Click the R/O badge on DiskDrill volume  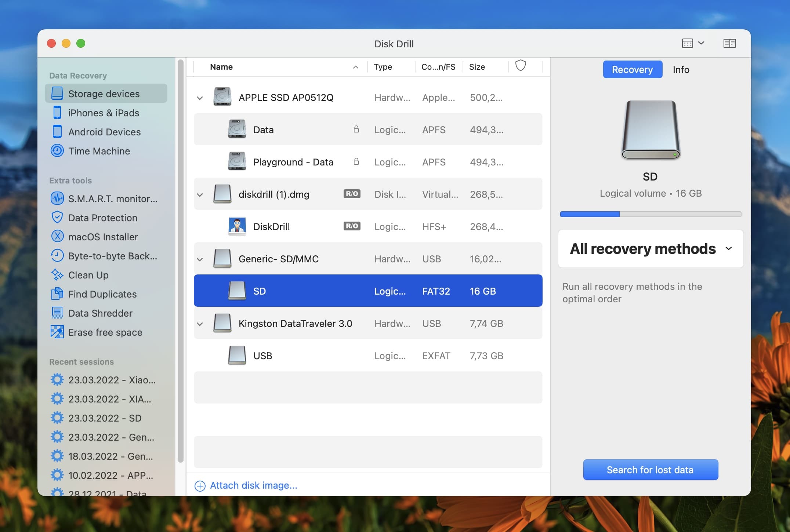(x=352, y=226)
